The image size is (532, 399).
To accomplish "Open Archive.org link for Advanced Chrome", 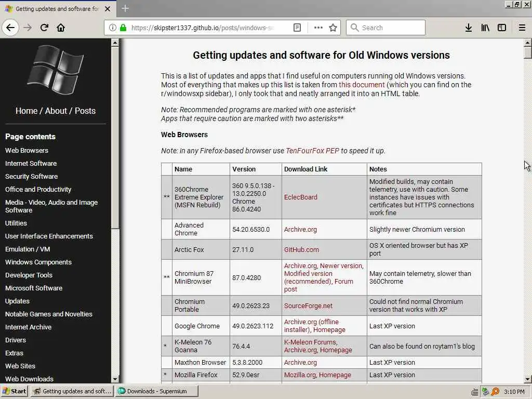I will [300, 229].
